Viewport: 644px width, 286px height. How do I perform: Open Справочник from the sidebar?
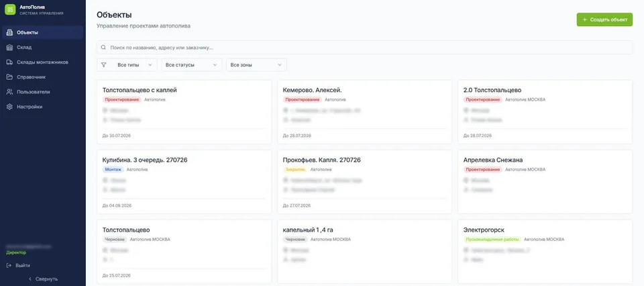pos(43,77)
